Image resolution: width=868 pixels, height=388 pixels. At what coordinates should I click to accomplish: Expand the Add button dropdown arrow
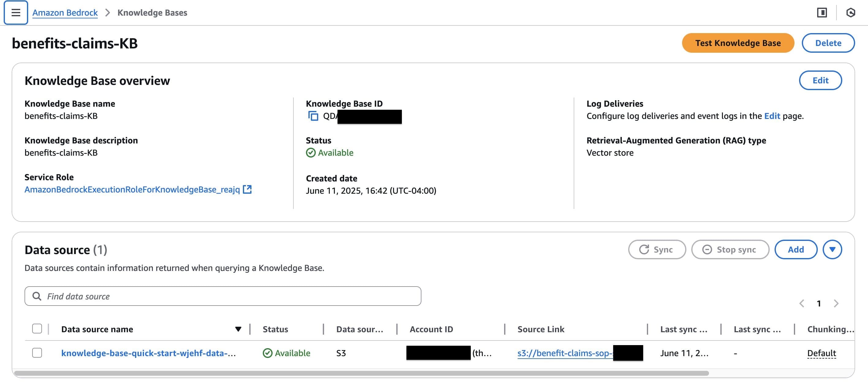[832, 249]
